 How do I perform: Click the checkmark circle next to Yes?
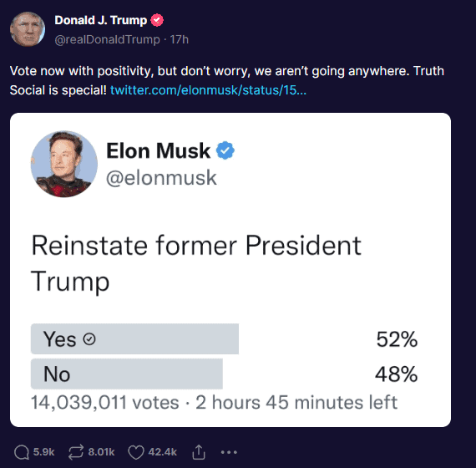(x=89, y=338)
